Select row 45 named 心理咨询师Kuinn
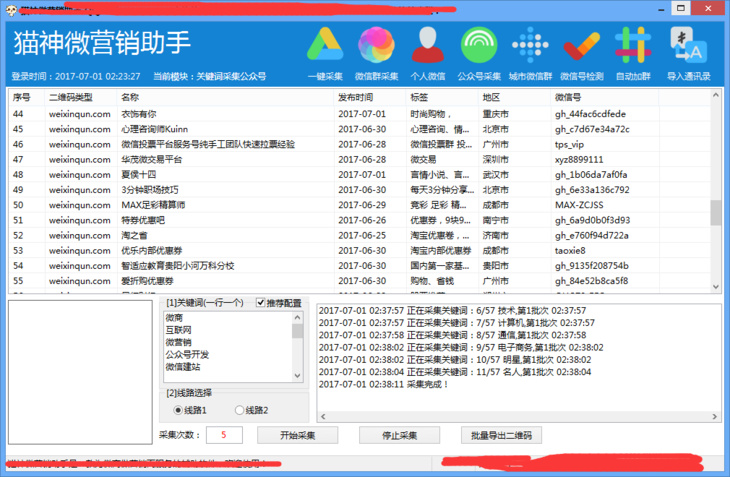This screenshot has width=730, height=477. [359, 129]
